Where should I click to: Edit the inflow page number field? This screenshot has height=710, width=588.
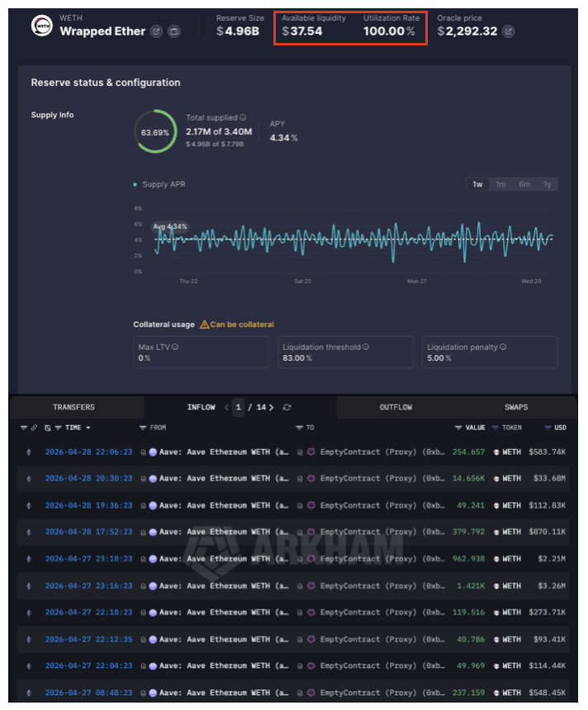pyautogui.click(x=239, y=407)
